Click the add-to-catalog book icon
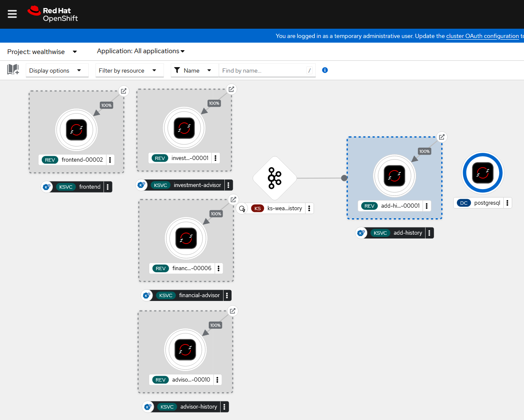The height and width of the screenshot is (420, 524). (x=13, y=70)
